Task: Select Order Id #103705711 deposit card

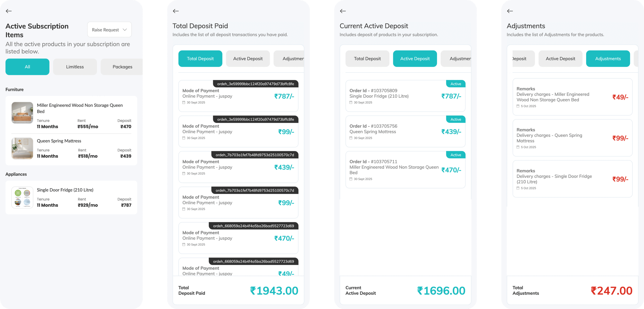Action: pyautogui.click(x=405, y=170)
